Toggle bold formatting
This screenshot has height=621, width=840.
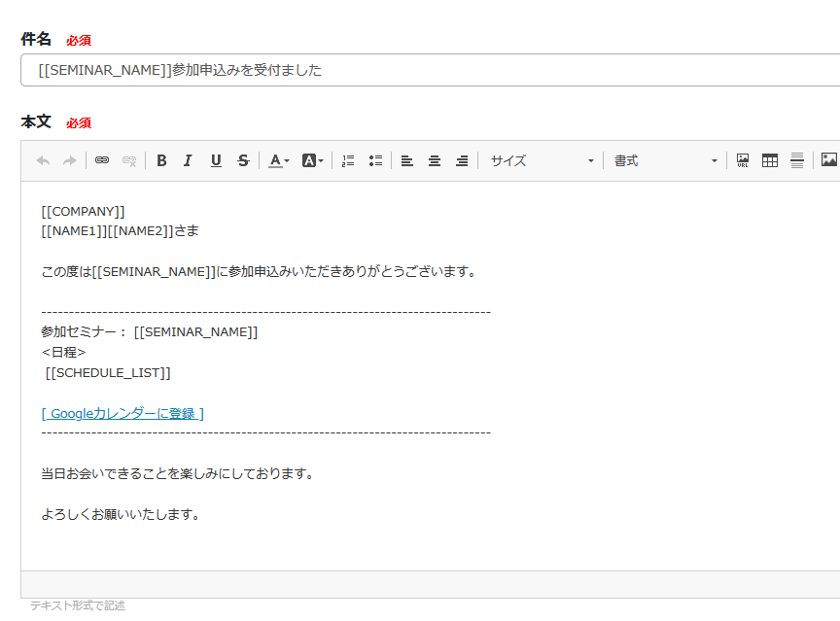(x=161, y=160)
